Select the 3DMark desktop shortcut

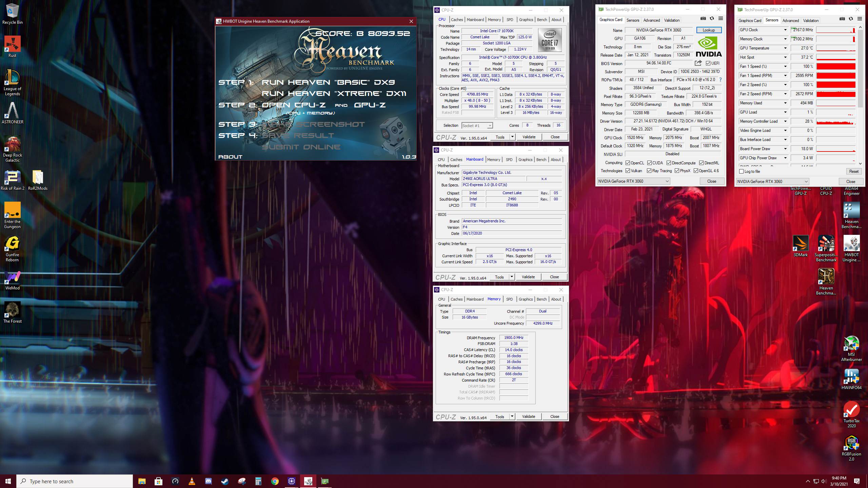click(801, 246)
